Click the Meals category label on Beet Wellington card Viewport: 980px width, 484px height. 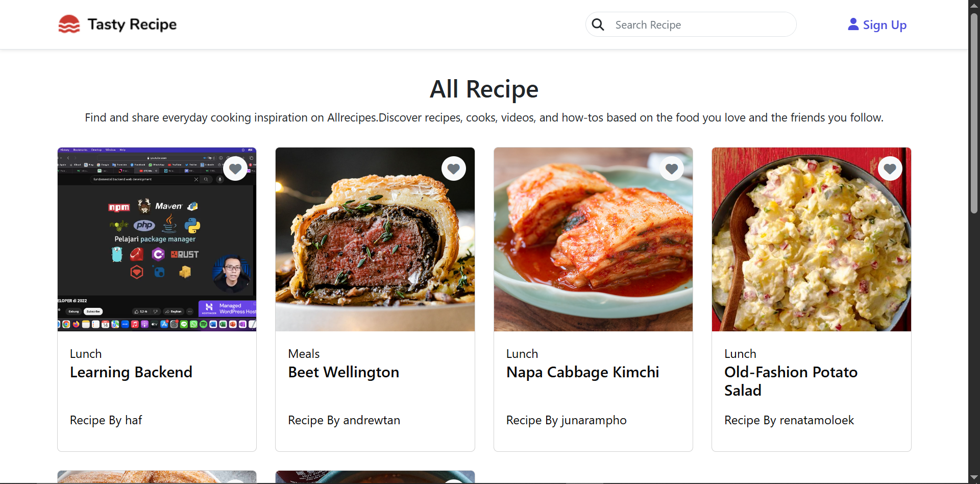click(x=303, y=353)
